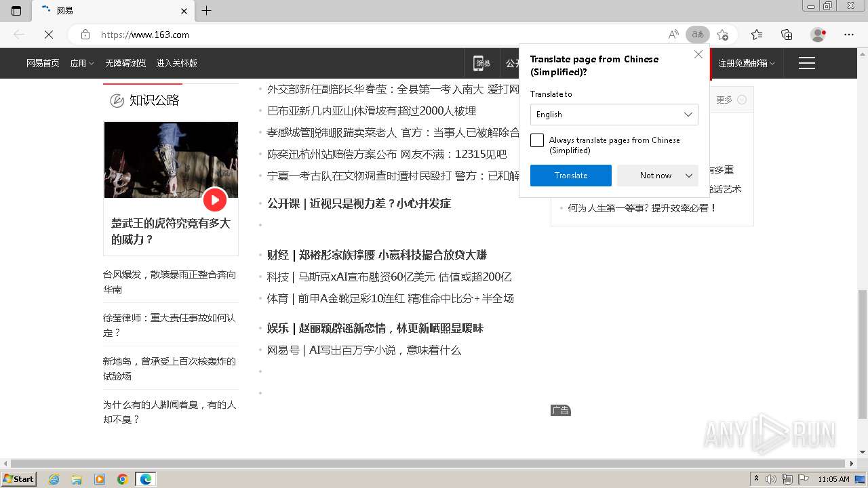This screenshot has height=488, width=868.
Task: Expand the 应用 dropdown menu
Action: (x=82, y=63)
